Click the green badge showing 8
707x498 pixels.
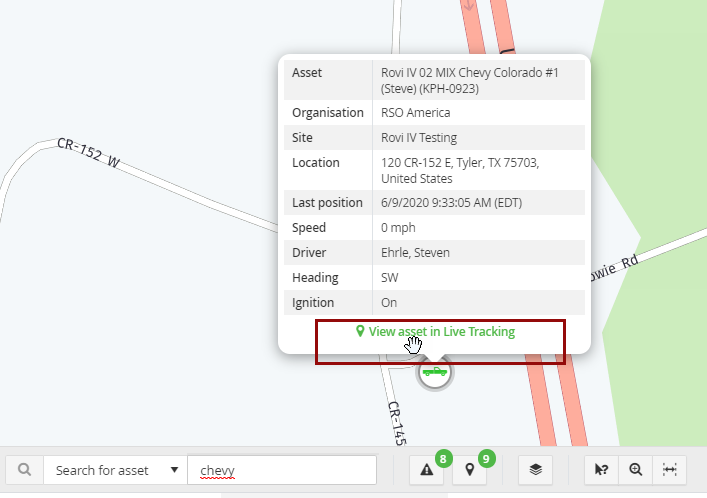click(x=443, y=459)
